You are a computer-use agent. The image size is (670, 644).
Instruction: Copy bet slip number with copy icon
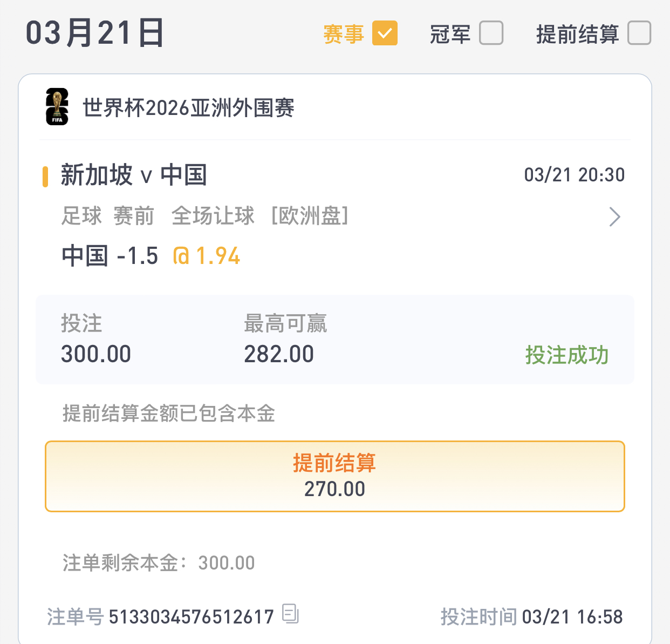290,614
